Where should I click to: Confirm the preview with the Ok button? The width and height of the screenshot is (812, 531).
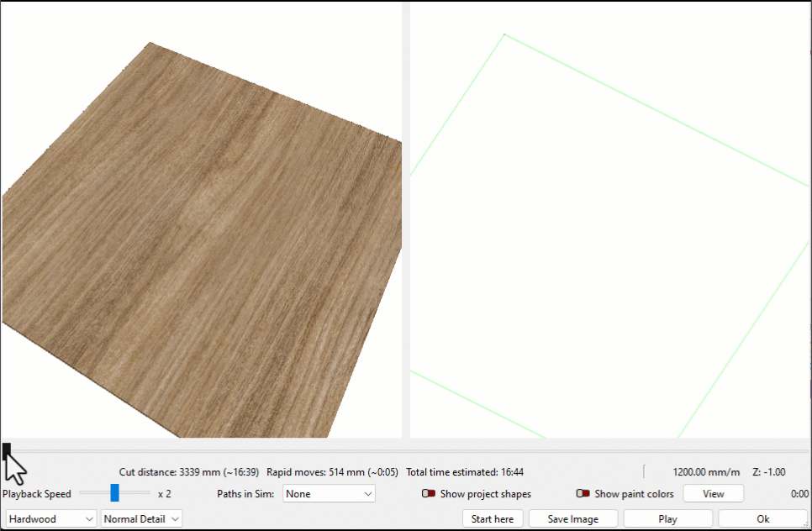coord(762,519)
